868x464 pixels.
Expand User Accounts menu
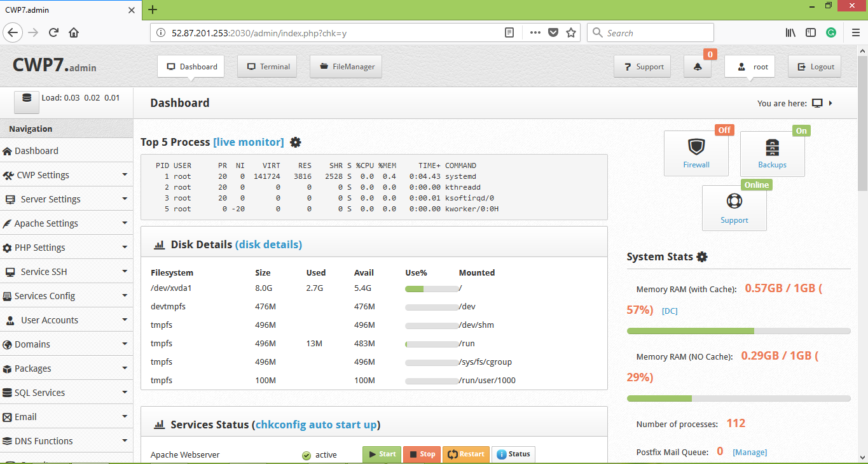(67, 320)
